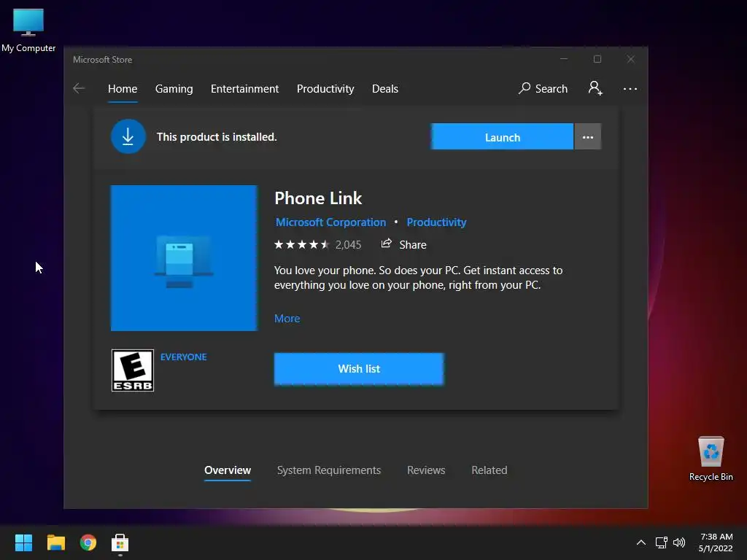This screenshot has height=560, width=747.
Task: Select the Overview section tab
Action: (x=228, y=470)
